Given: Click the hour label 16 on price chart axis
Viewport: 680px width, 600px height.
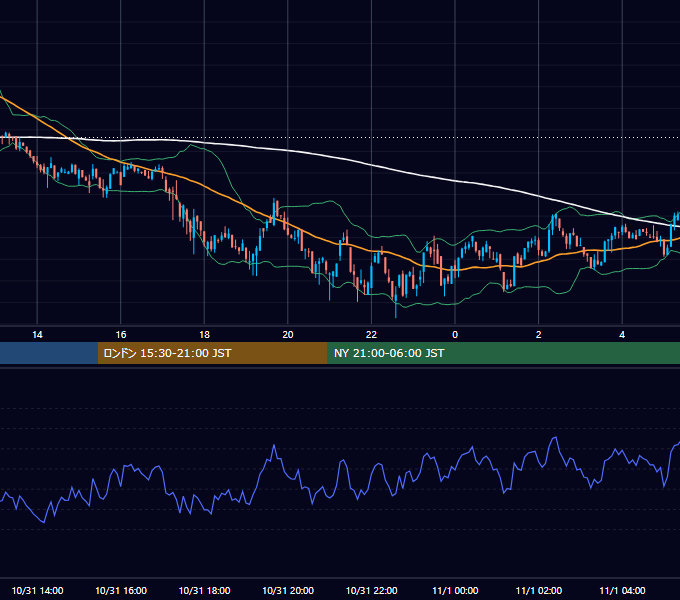Looking at the screenshot, I should coord(121,335).
